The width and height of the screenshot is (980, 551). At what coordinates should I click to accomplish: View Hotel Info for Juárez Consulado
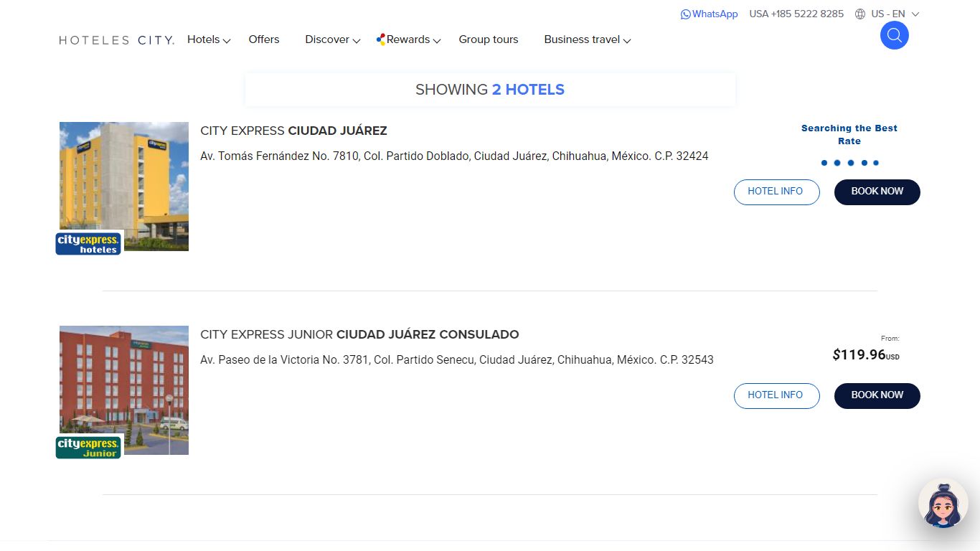(776, 395)
